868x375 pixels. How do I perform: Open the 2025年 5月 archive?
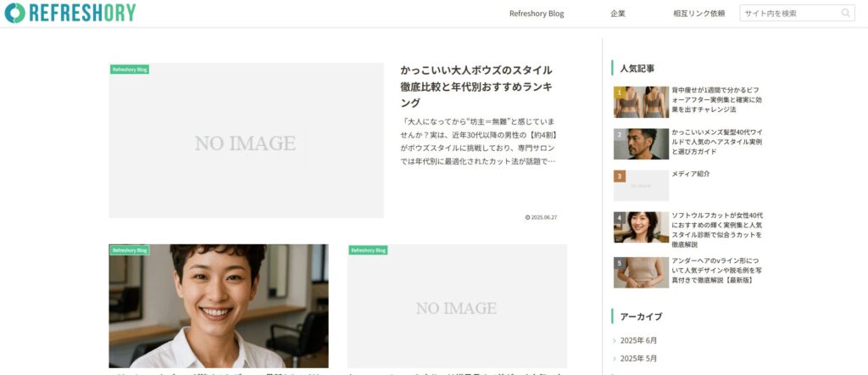click(638, 358)
